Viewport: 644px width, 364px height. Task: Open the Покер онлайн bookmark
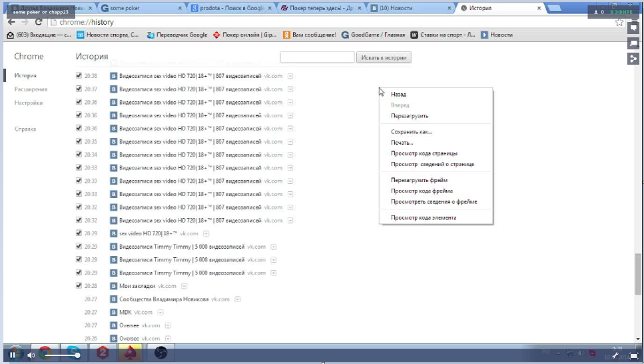click(244, 35)
